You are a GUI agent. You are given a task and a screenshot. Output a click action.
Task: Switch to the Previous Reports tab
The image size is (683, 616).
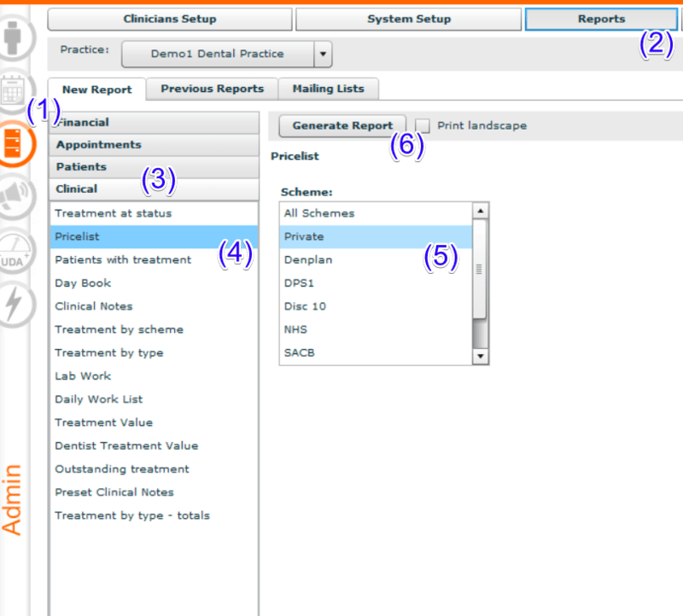pyautogui.click(x=212, y=89)
